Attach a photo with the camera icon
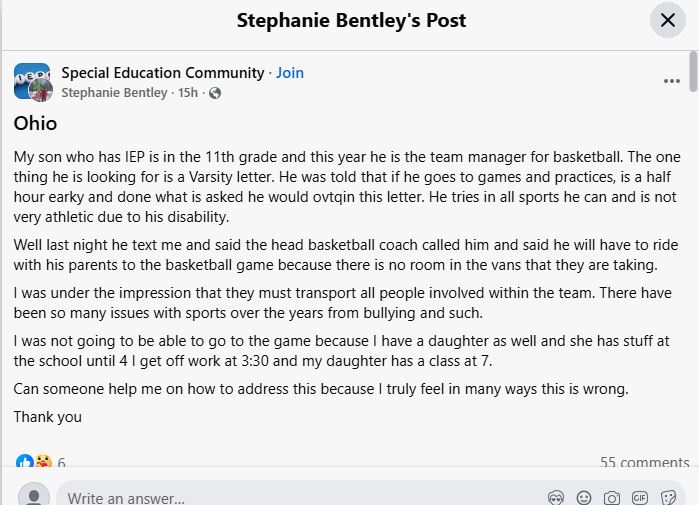Viewport: 699px width, 505px height. pos(612,497)
